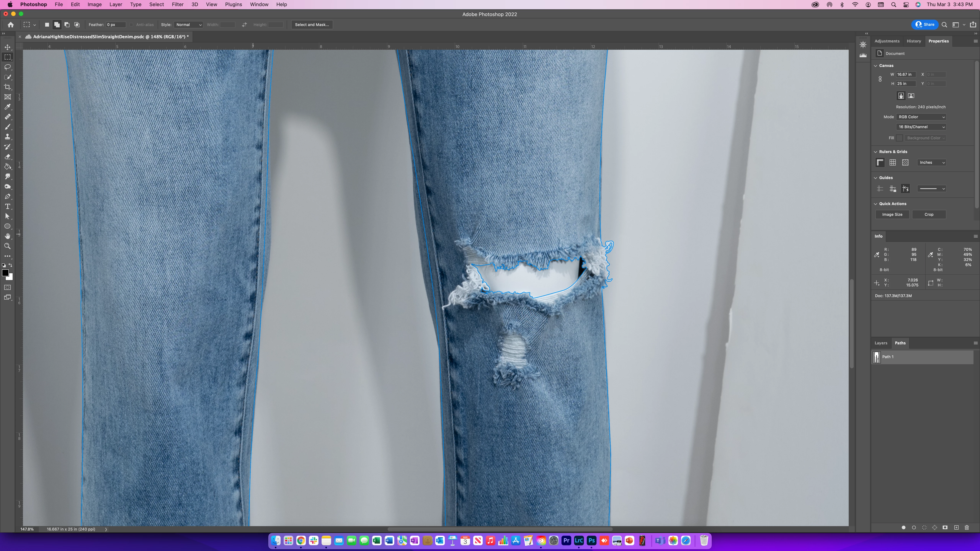Open the Style dropdown set to Normal
Image resolution: width=980 pixels, height=551 pixels.
188,25
